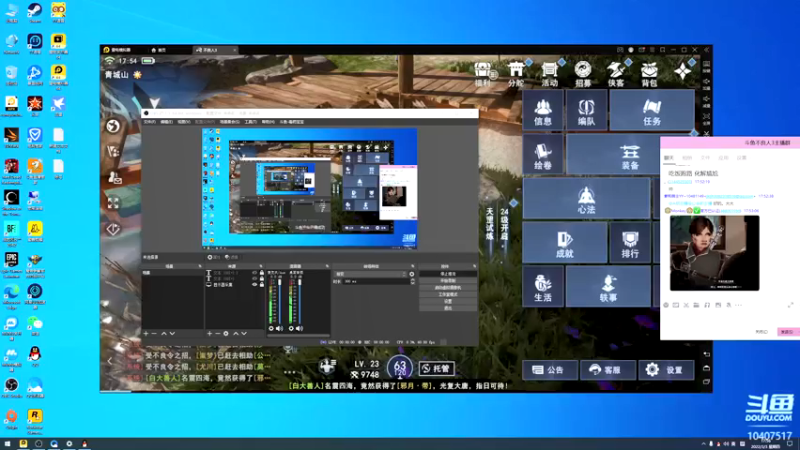Toggle lock on the first text source
Screen dimensions: 800x450
[262, 273]
